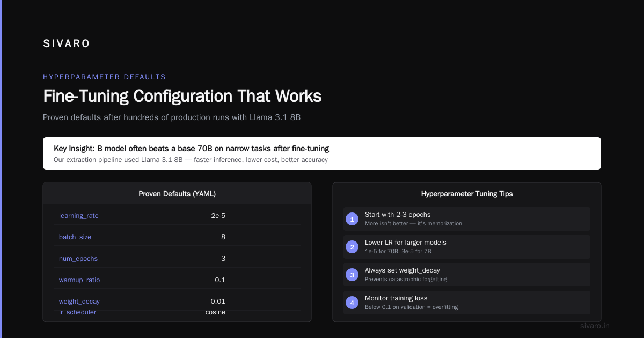Click the batch_size value 8

[223, 237]
